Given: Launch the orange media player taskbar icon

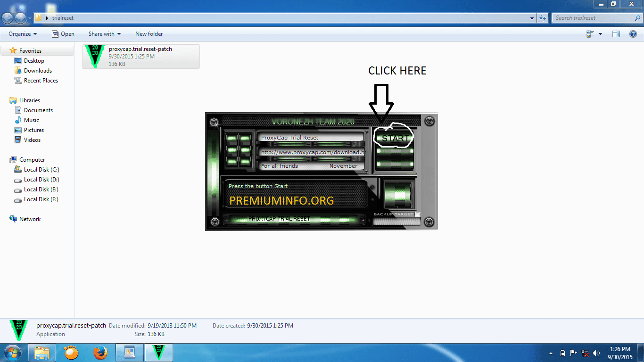Looking at the screenshot, I should tap(71, 353).
